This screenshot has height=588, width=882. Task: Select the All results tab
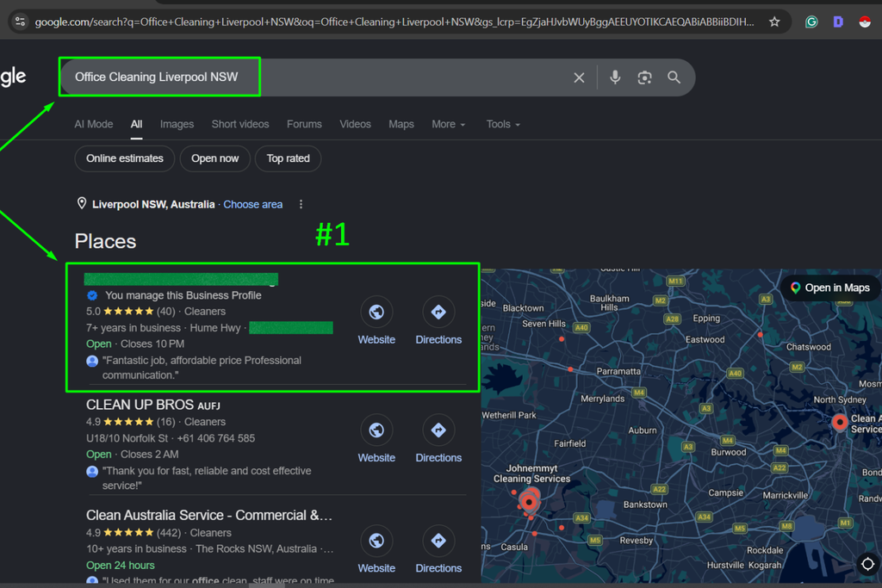[x=137, y=124]
